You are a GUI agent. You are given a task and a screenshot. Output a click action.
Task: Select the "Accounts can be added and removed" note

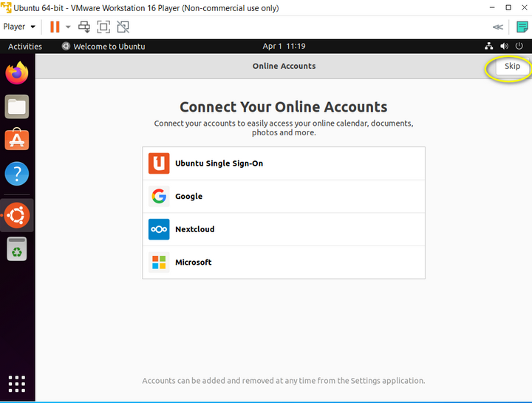(283, 381)
